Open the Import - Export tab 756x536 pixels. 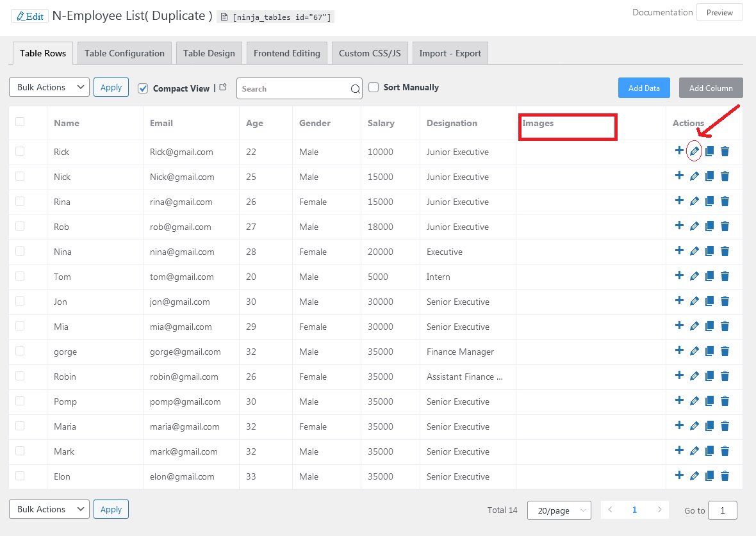point(450,53)
